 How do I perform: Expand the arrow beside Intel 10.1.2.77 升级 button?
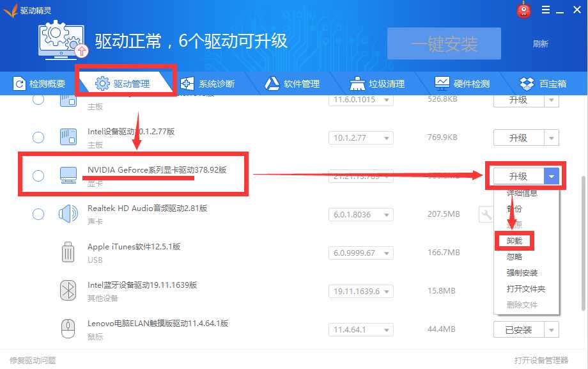(x=551, y=137)
